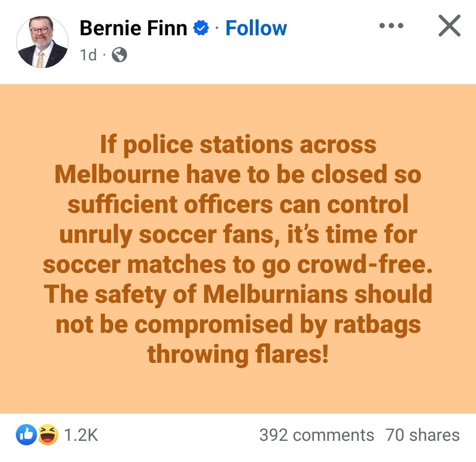476x462 pixels.
Task: Click the 'Melbourne have to be closed' line
Action: pyautogui.click(x=238, y=174)
